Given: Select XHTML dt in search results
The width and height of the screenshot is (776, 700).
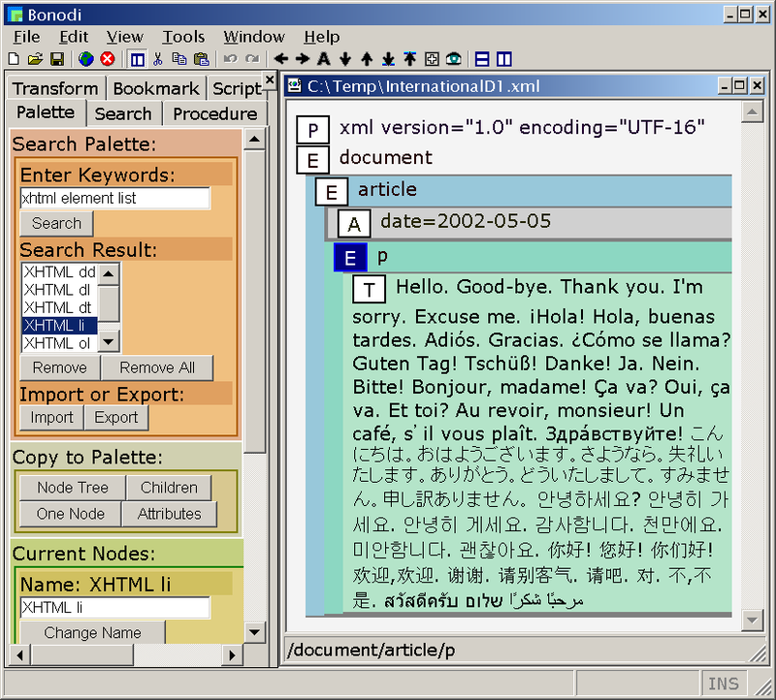Looking at the screenshot, I should 59,307.
